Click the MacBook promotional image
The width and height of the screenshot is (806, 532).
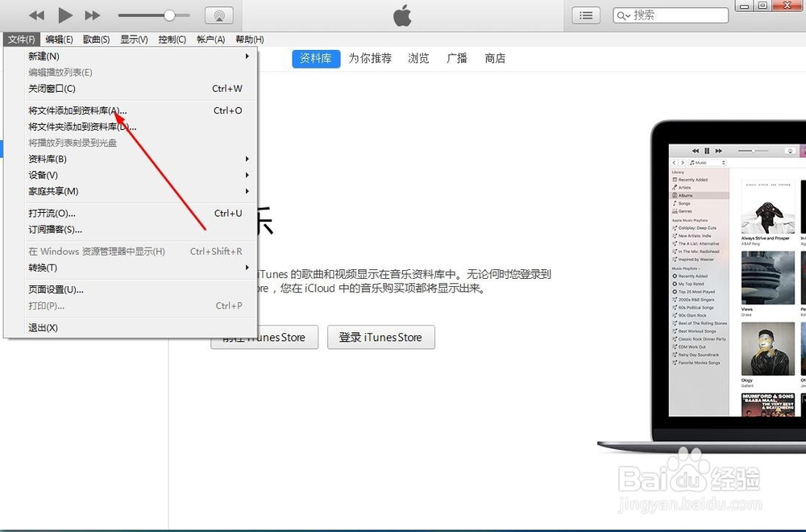coord(702,288)
